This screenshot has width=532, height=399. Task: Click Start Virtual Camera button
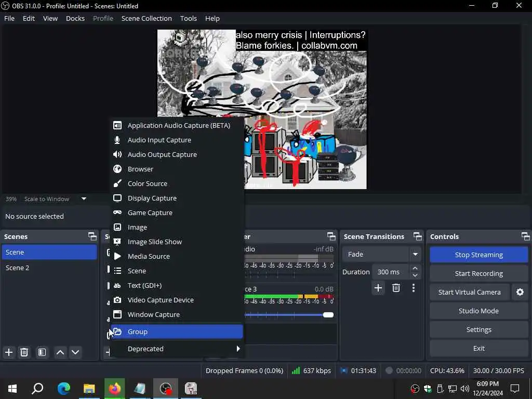click(x=470, y=292)
